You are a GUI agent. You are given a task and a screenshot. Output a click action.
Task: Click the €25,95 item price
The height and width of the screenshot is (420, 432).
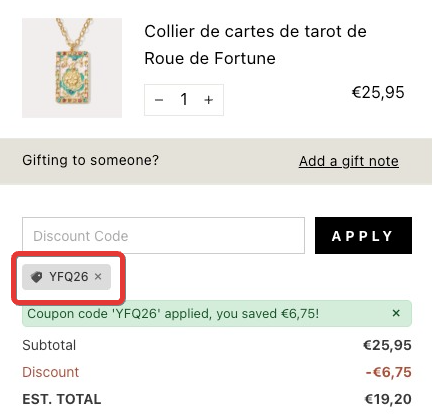pos(378,92)
